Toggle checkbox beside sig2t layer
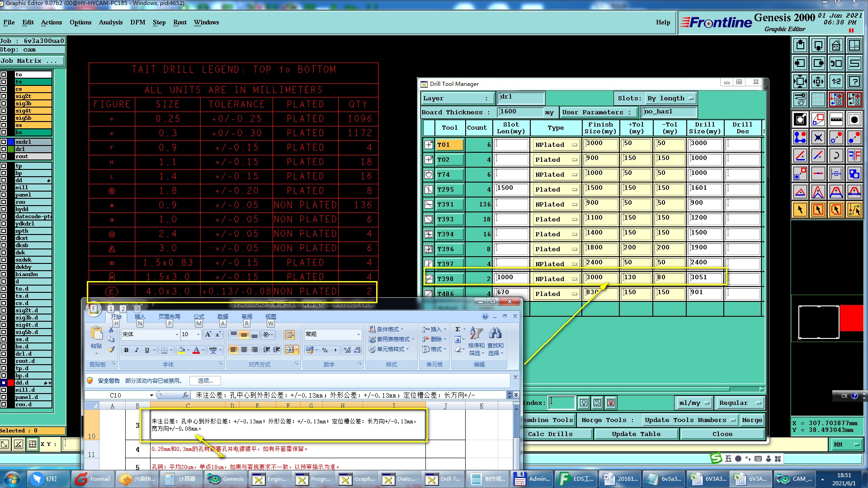Image resolution: width=868 pixels, height=488 pixels. (x=4, y=96)
